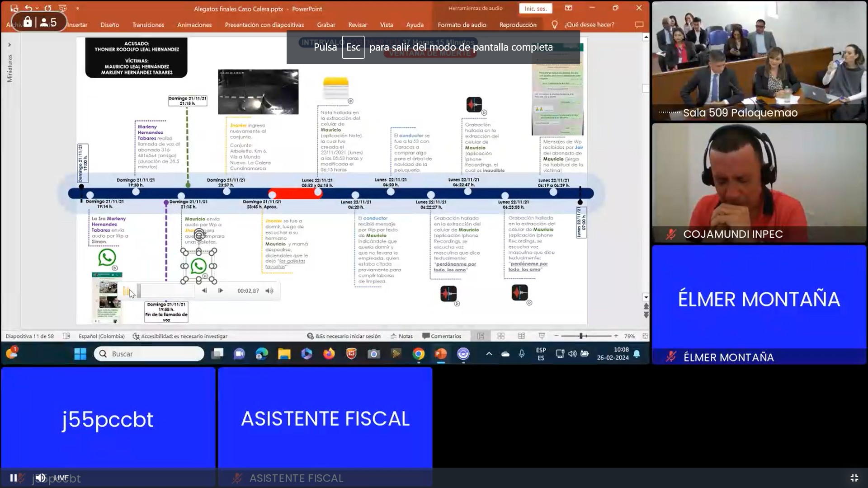Undo the last action in PowerPoint
Viewport: 868px width, 488px height.
coord(28,8)
